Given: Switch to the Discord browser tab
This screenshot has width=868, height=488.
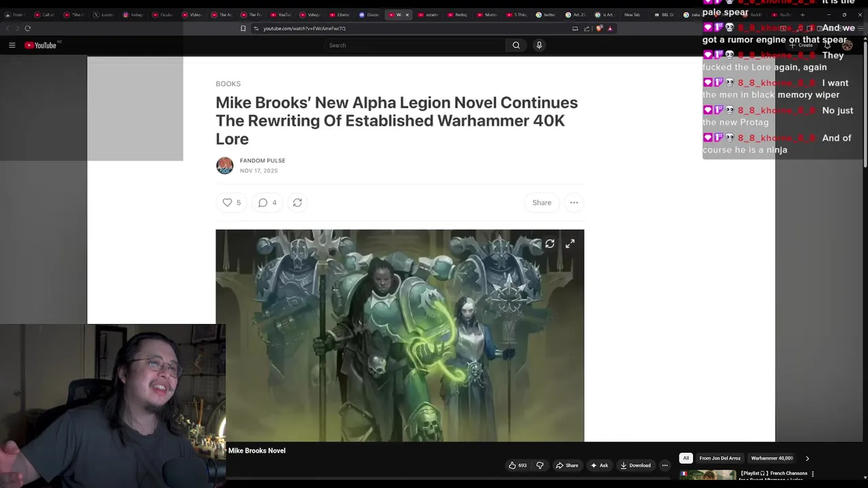Looking at the screenshot, I should point(370,14).
